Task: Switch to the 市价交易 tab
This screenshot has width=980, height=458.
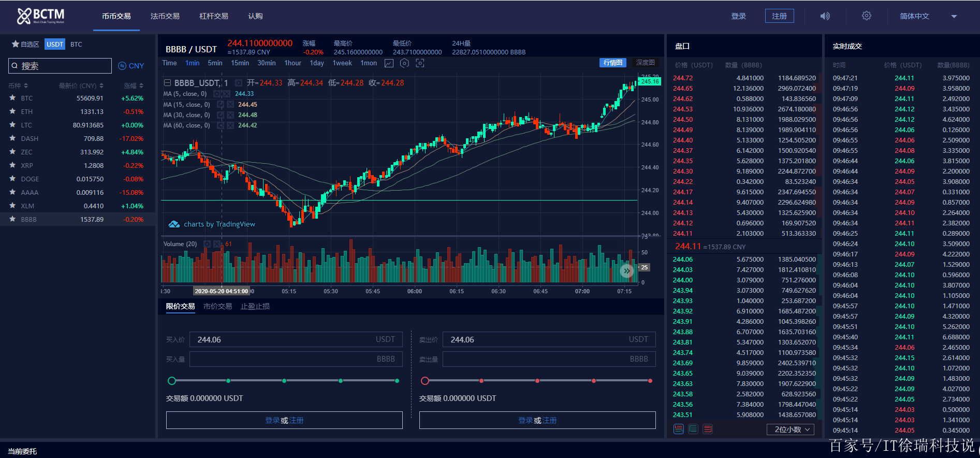Action: click(218, 306)
